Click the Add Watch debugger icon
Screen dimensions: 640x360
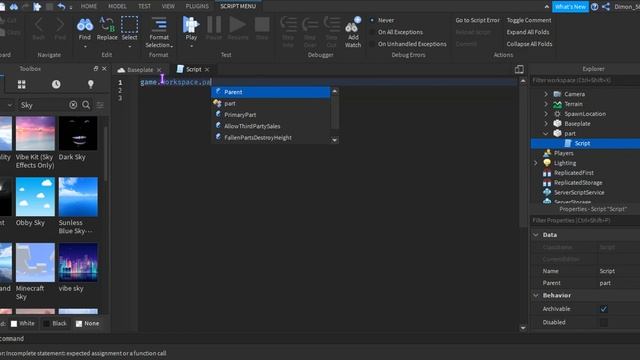point(353,25)
